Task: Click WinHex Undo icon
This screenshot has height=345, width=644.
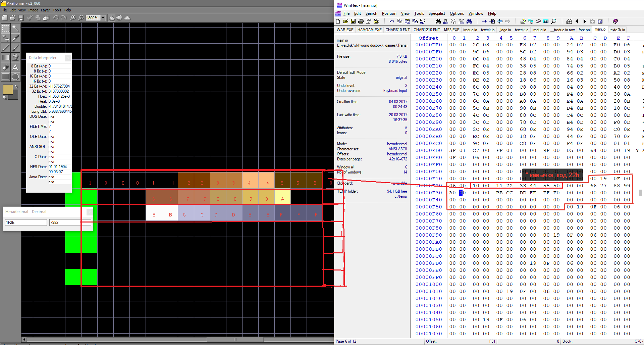Action: (391, 21)
